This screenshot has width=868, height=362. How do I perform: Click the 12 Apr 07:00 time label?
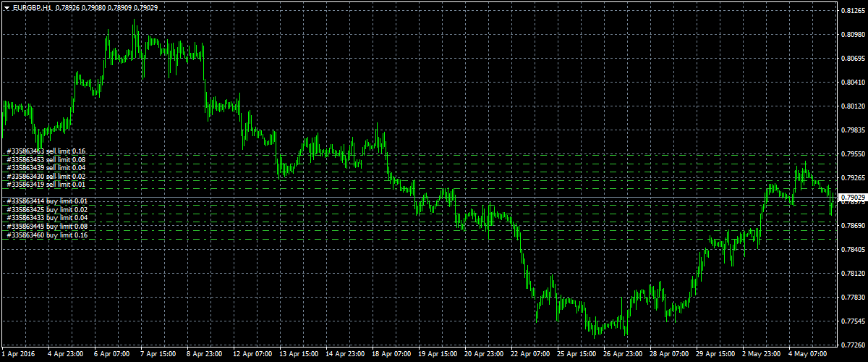251,355
